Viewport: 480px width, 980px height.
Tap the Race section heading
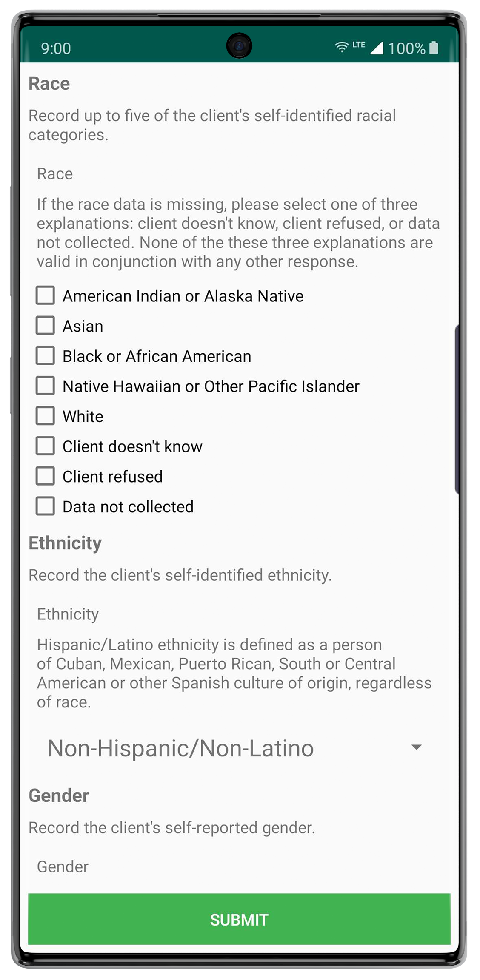[49, 83]
